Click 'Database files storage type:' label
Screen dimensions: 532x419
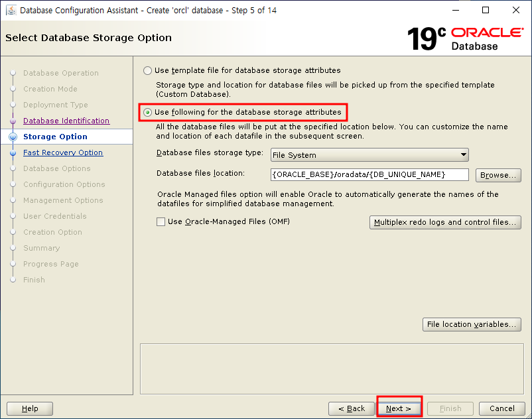210,153
